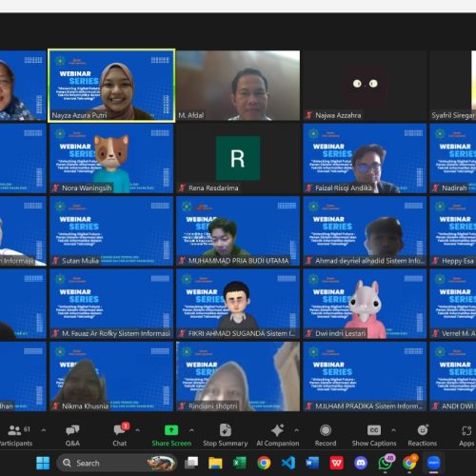Click muted mic icon beside Nora Waningsih

click(55, 188)
